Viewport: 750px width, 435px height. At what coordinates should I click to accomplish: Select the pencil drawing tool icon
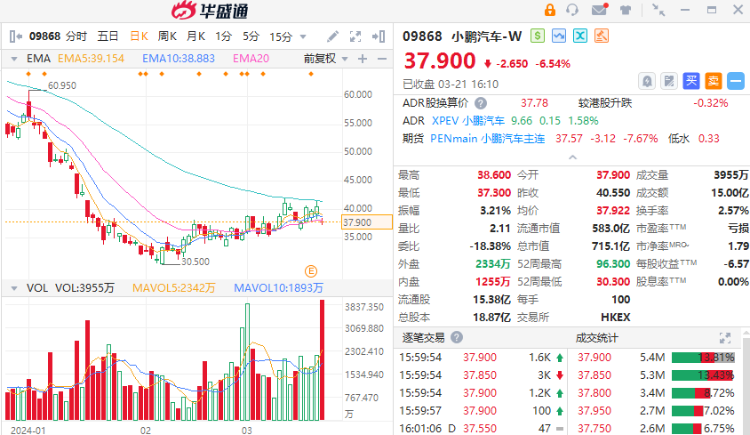point(333,36)
